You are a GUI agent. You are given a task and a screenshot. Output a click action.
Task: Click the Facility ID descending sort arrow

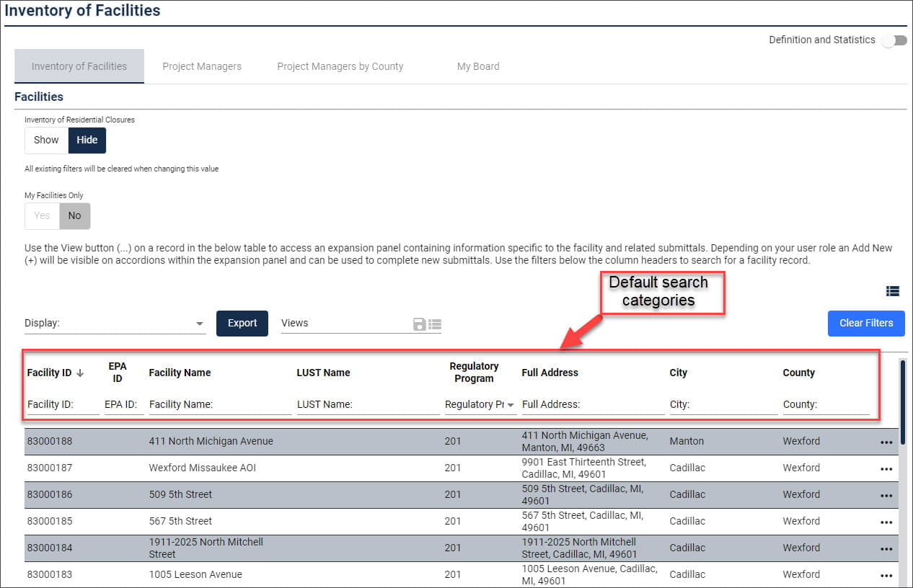[x=80, y=373]
